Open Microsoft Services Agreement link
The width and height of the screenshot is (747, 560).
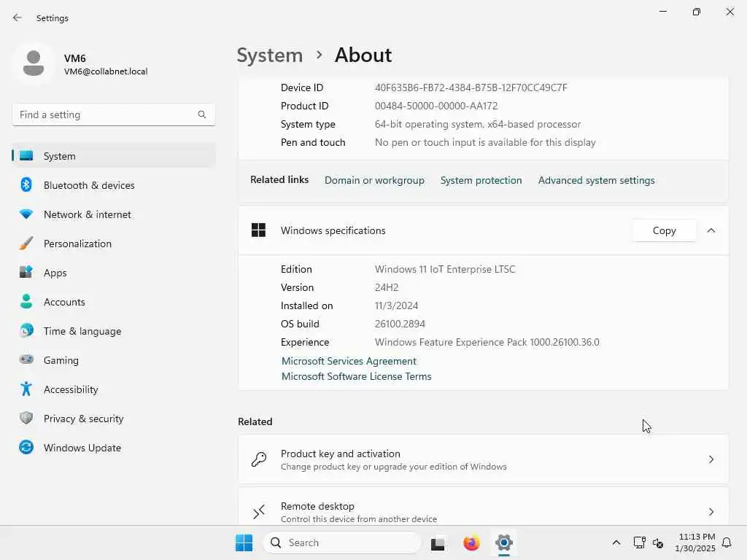(349, 361)
